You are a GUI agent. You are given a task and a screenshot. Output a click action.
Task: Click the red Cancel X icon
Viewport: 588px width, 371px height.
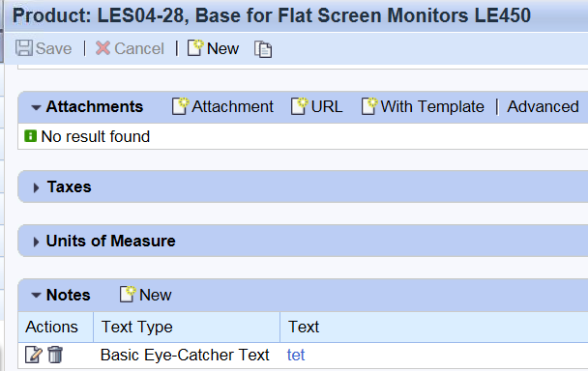click(103, 48)
